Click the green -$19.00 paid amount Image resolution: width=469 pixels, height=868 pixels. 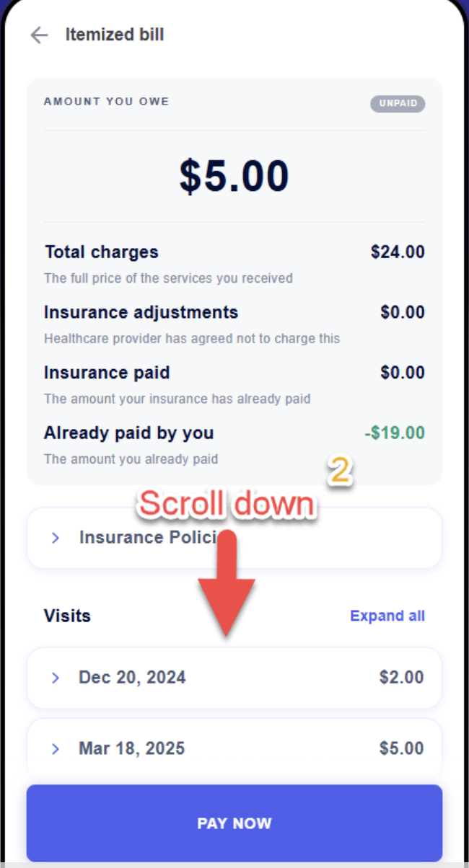[395, 433]
